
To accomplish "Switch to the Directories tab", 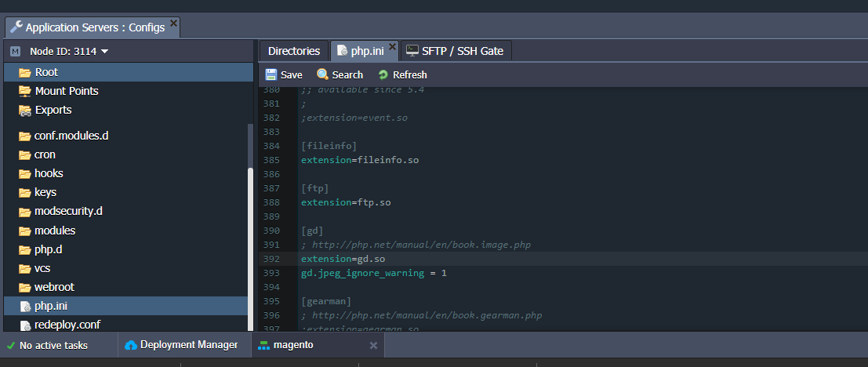I will pos(294,51).
